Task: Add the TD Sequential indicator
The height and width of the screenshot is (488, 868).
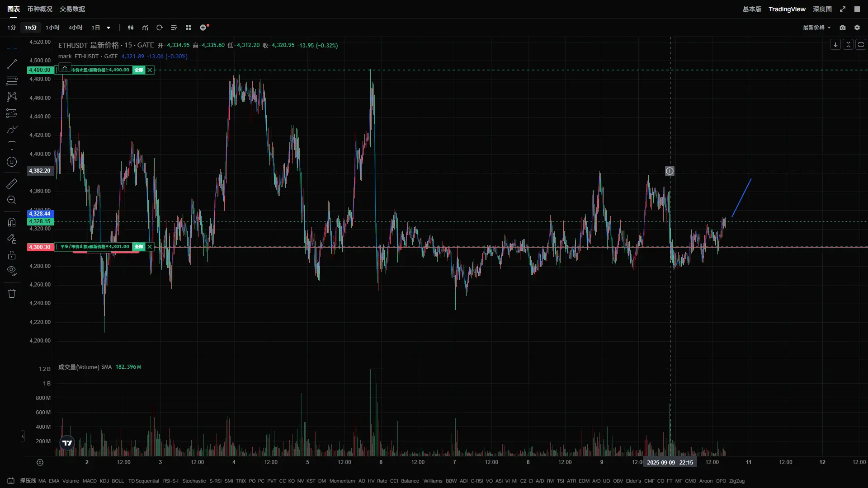Action: tap(144, 481)
